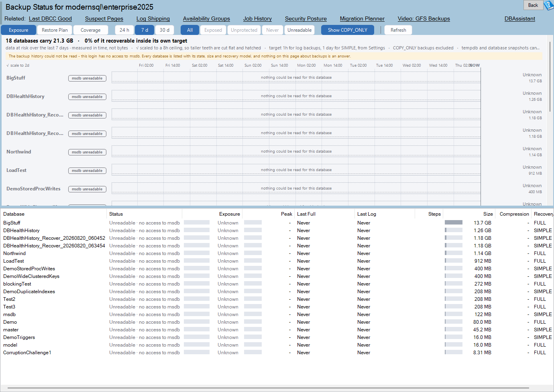Click the grid's horizontal scrollbar

(268, 388)
